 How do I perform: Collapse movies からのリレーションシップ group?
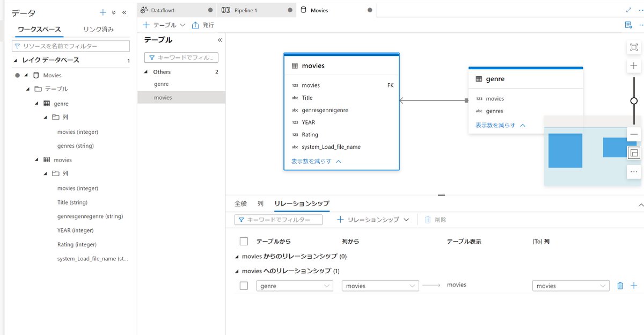[x=237, y=257]
